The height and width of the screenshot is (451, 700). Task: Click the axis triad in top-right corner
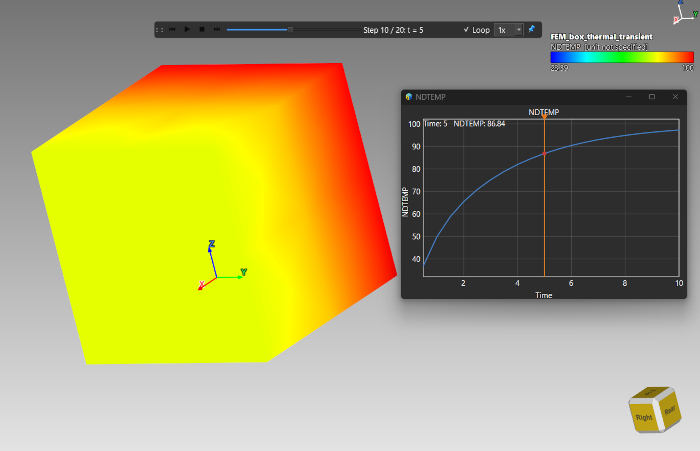(686, 13)
